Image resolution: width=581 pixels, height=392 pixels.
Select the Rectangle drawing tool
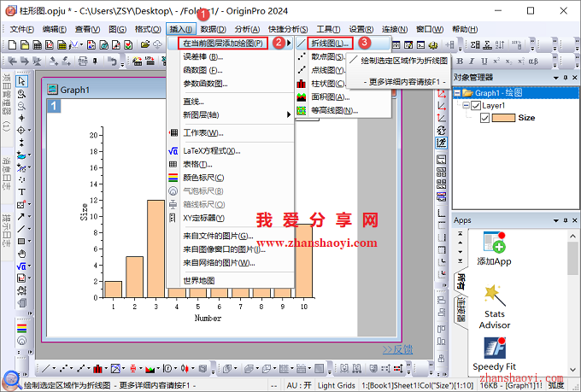pos(21,241)
